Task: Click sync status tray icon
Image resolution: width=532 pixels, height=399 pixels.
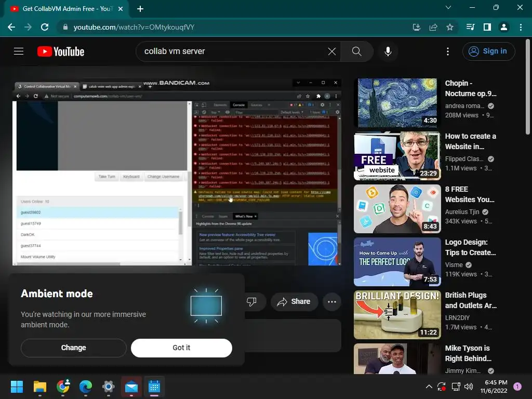Action: (x=442, y=387)
